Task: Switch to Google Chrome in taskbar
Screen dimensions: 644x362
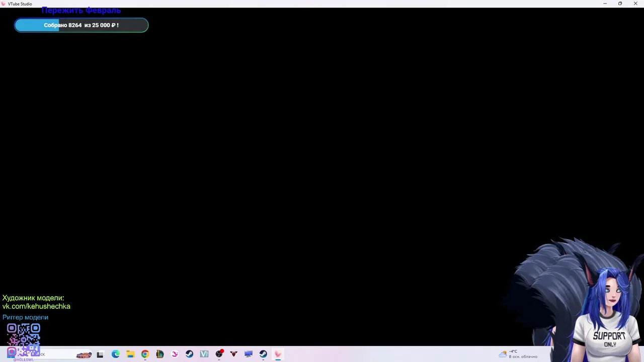Action: [145, 354]
